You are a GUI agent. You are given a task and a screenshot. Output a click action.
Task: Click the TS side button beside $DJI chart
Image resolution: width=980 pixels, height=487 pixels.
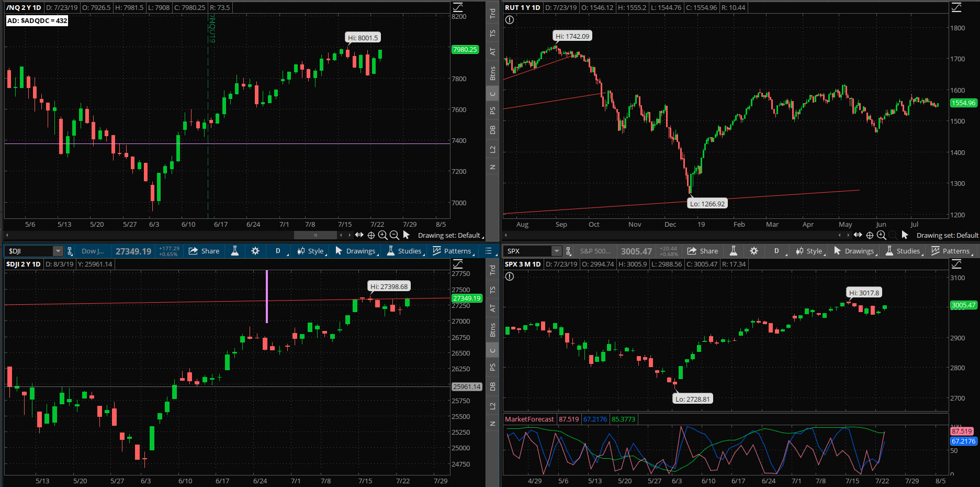(492, 289)
